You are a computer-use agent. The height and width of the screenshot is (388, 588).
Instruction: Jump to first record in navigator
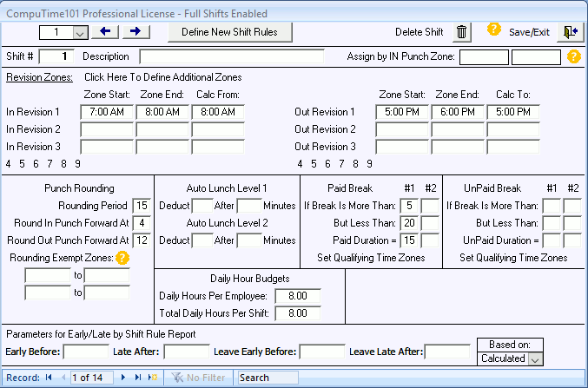tap(49, 378)
